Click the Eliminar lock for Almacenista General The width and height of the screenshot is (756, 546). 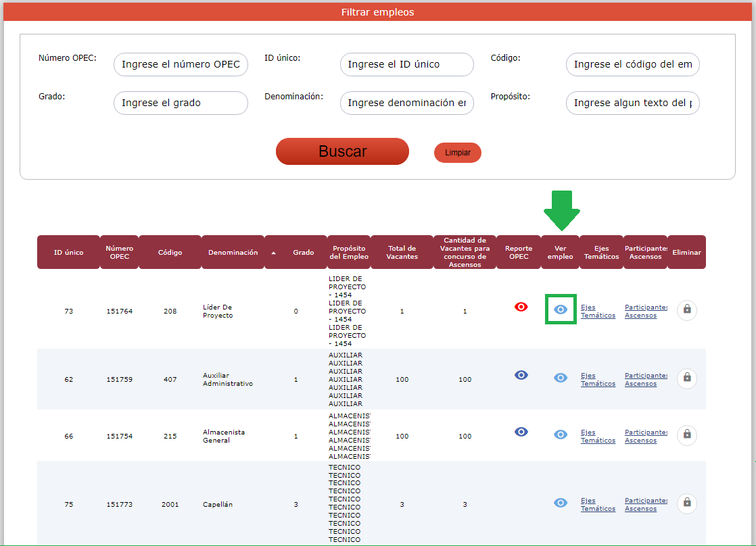(x=687, y=435)
